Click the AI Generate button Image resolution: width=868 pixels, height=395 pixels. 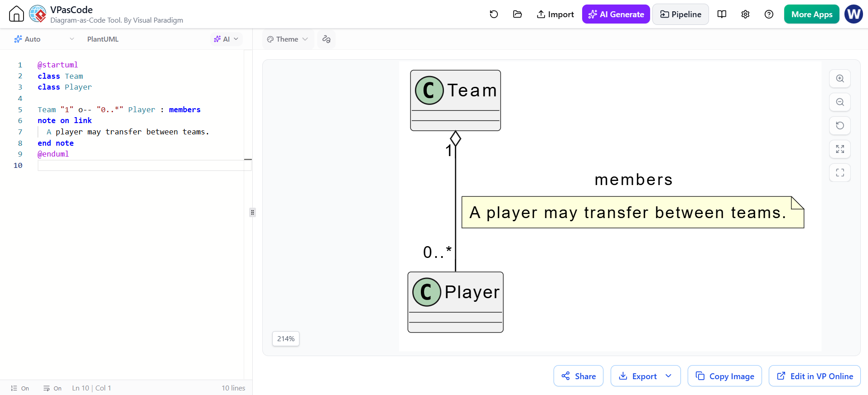(616, 14)
